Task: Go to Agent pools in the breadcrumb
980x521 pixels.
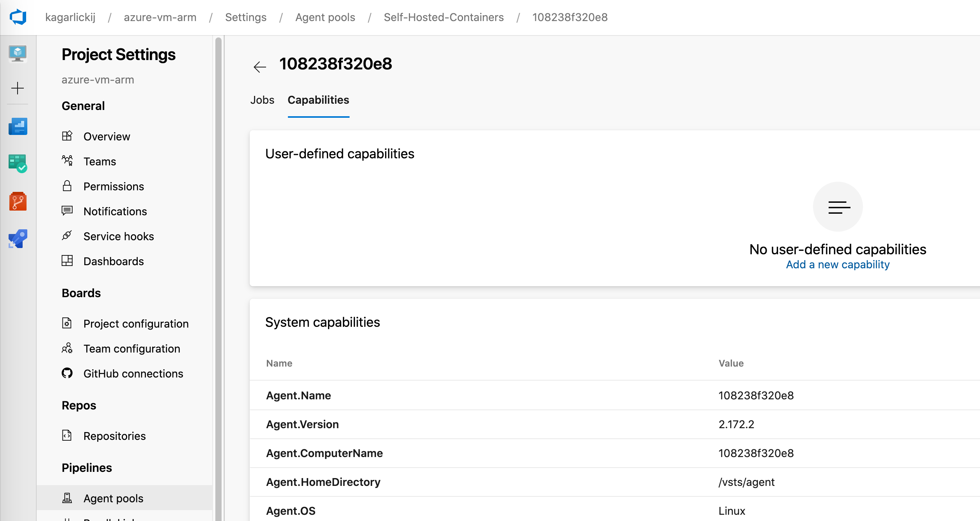Action: point(325,17)
